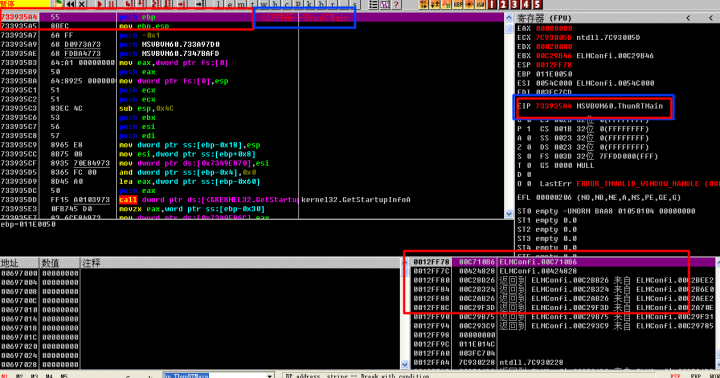The image size is (720, 378).
Task: Select LastErr ERROR_INVALID_WINDOW_HANDLE row
Action: 620,184
